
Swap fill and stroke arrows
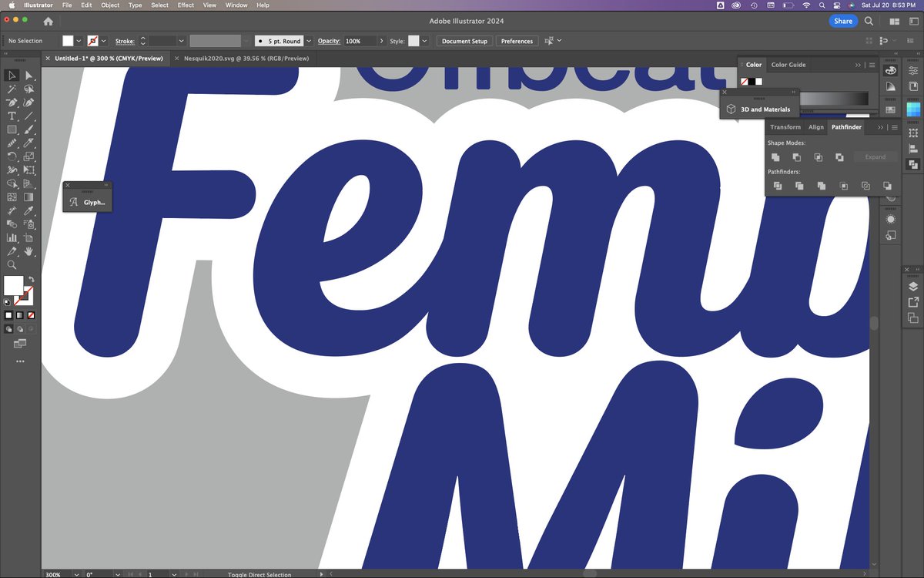(32, 278)
